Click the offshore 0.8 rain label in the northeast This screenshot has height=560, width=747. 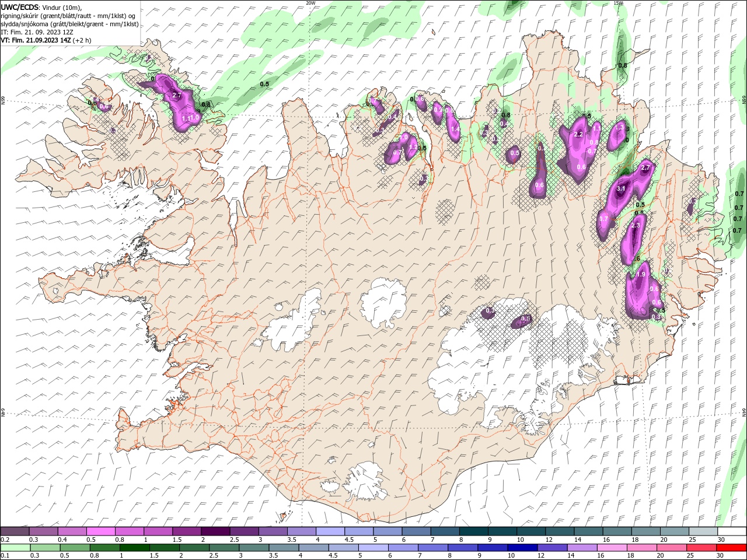tap(623, 65)
